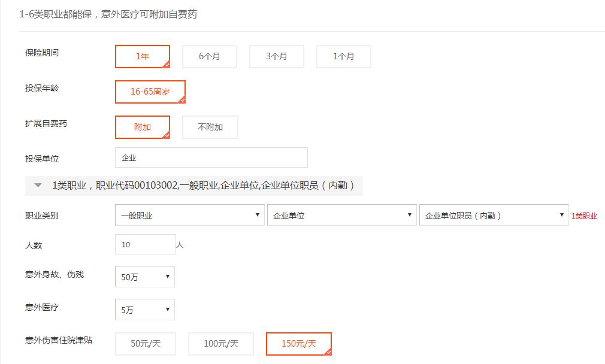Keep the 1年 period selected
The width and height of the screenshot is (605, 364).
(x=142, y=56)
